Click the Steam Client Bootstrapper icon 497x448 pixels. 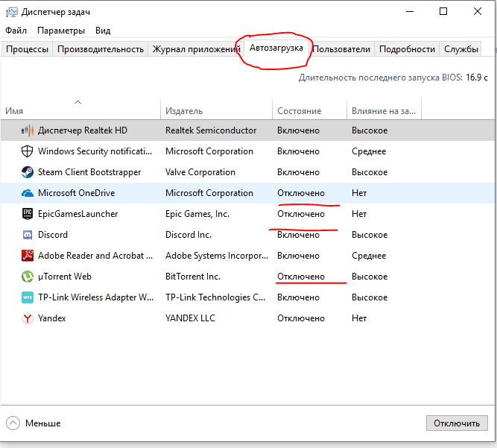pyautogui.click(x=28, y=172)
